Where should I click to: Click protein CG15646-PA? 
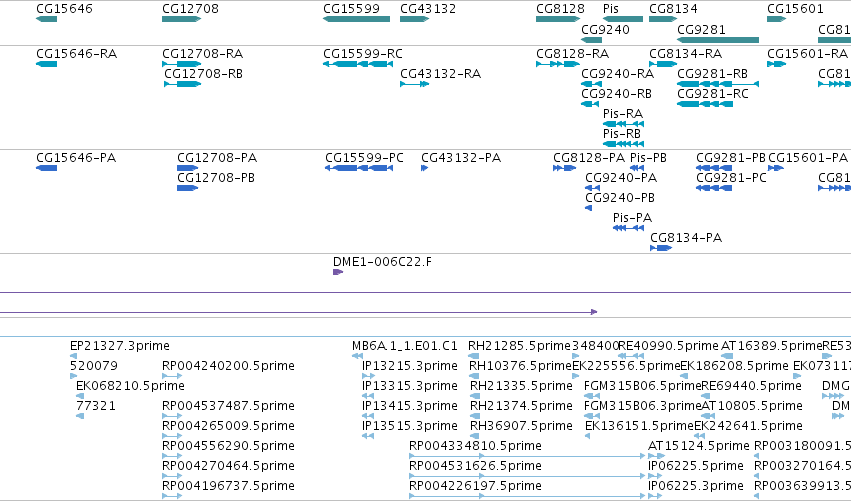[46, 168]
